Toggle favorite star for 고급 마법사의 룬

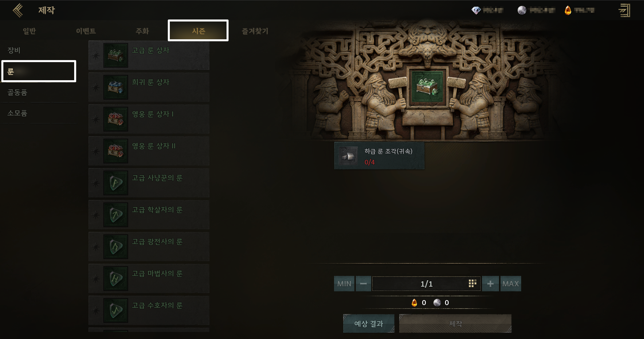(96, 279)
